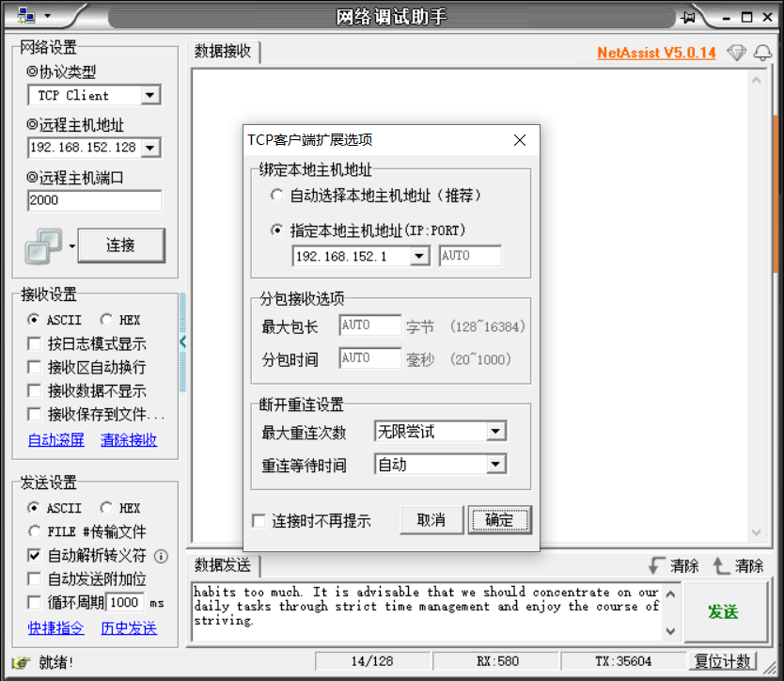Open NetAssist V5.0.14 link

(656, 53)
